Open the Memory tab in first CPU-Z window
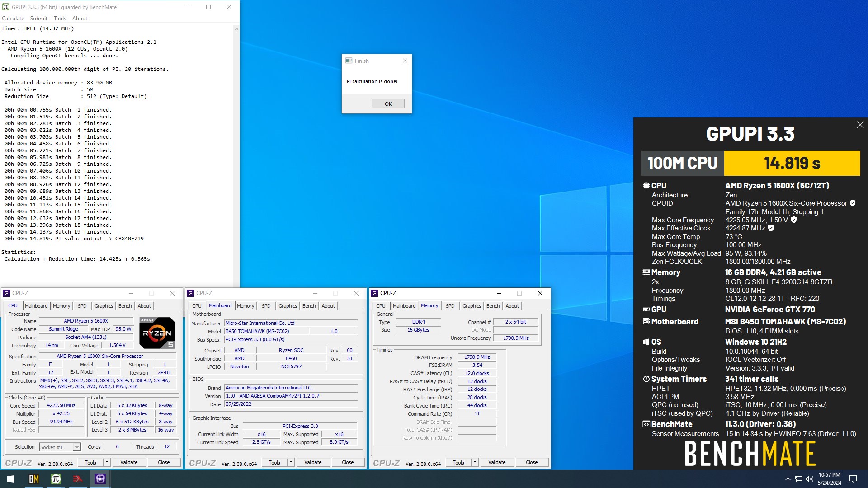Image resolution: width=868 pixels, height=488 pixels. click(61, 306)
